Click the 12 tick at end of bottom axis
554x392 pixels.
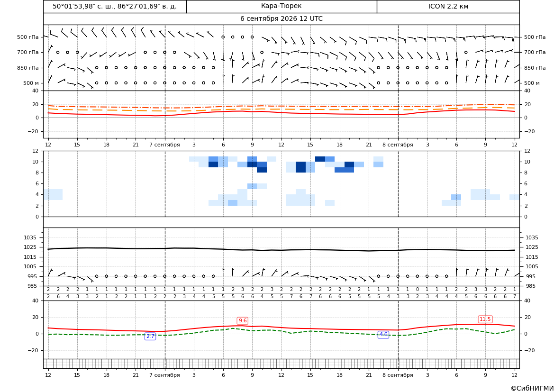(515, 375)
